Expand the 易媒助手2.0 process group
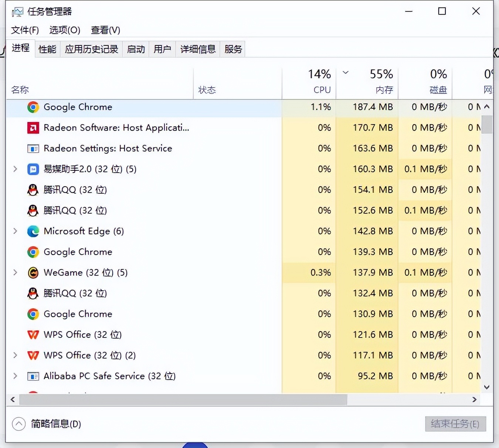The height and width of the screenshot is (448, 499). [x=15, y=169]
